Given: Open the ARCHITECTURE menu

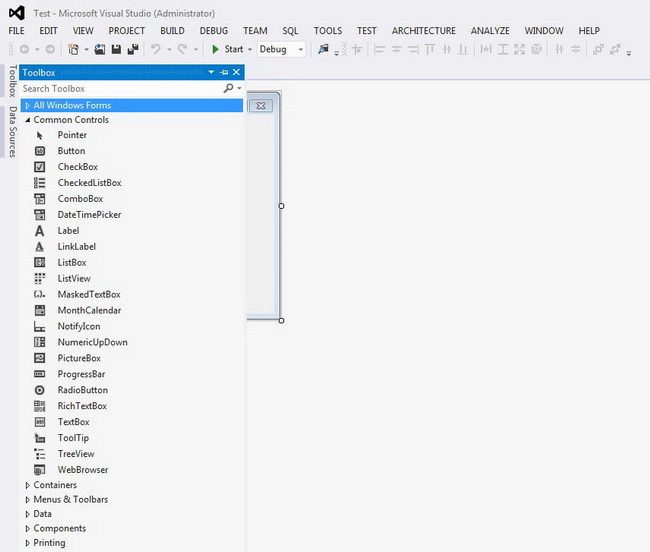Looking at the screenshot, I should pyautogui.click(x=423, y=31).
